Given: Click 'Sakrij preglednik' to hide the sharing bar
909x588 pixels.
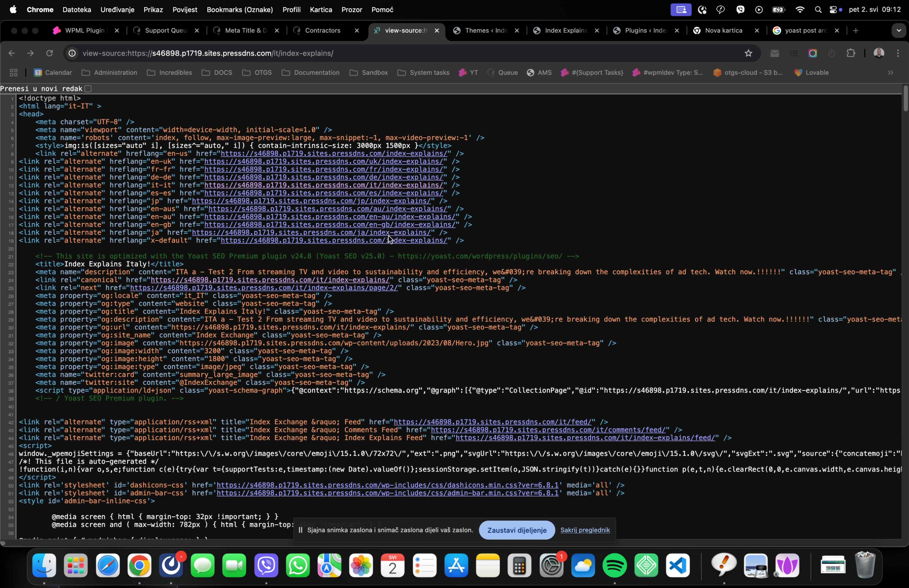Looking at the screenshot, I should click(585, 530).
